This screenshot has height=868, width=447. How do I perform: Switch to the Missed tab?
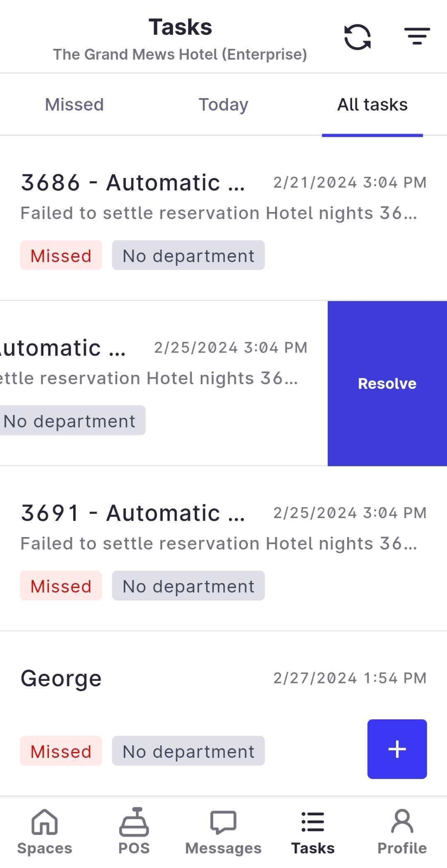(74, 105)
